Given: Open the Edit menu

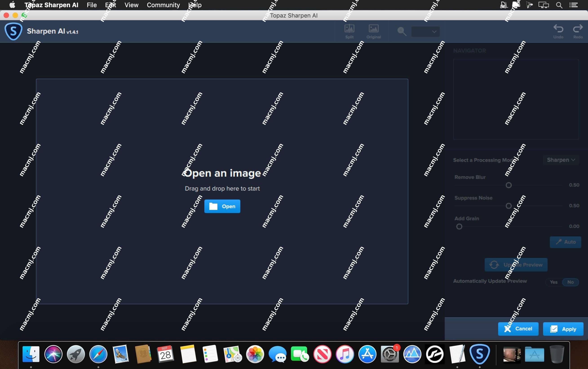Looking at the screenshot, I should [x=111, y=5].
